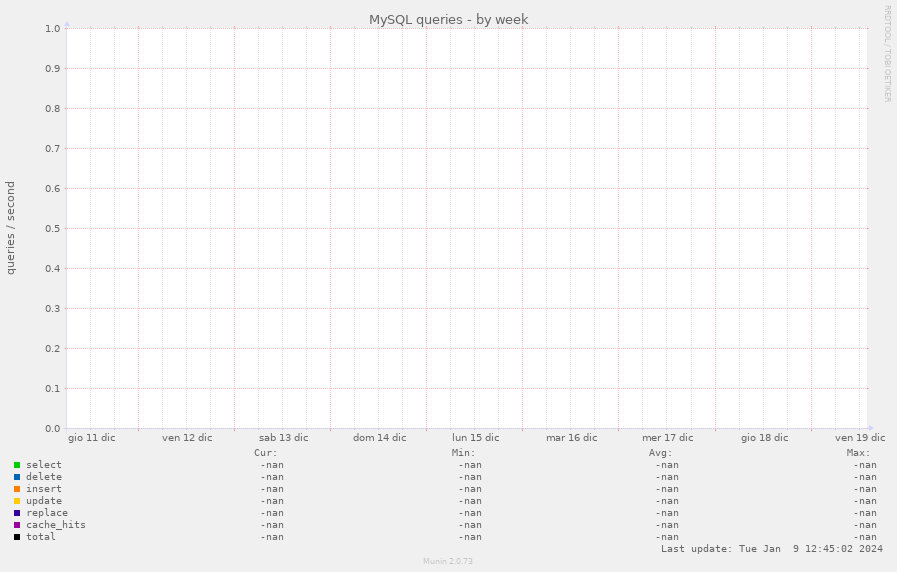Image resolution: width=897 pixels, height=572 pixels.
Task: Click the blue delete legend swatch
Action: click(17, 477)
